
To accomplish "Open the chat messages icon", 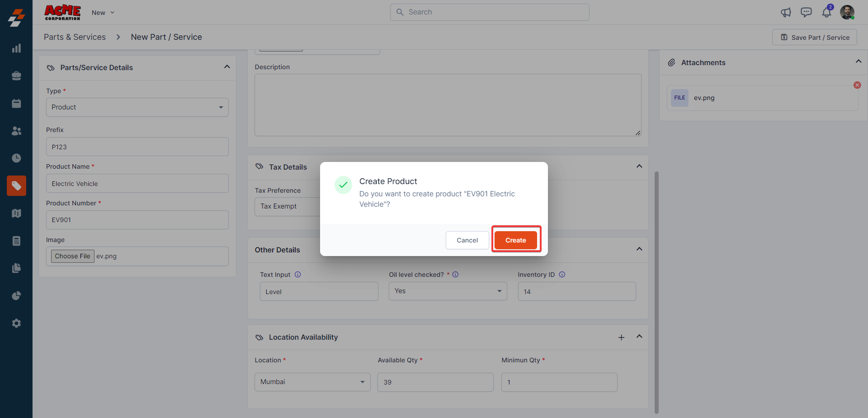I will pyautogui.click(x=806, y=12).
